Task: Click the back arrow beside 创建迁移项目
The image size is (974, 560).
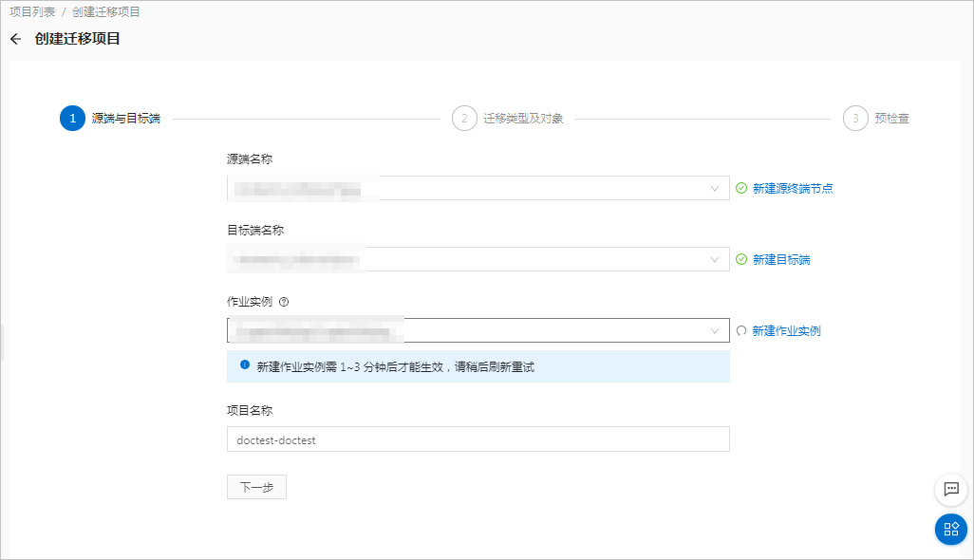Action: (15, 39)
